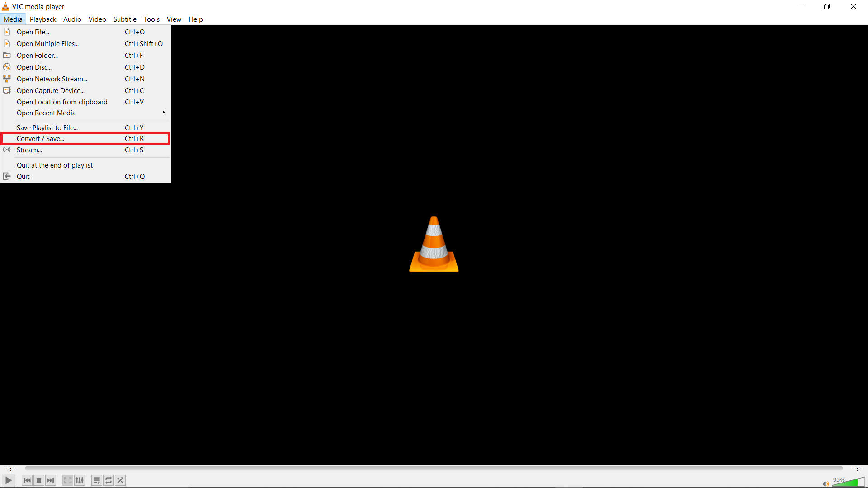
Task: Click the Stop button in transport bar
Action: [39, 480]
